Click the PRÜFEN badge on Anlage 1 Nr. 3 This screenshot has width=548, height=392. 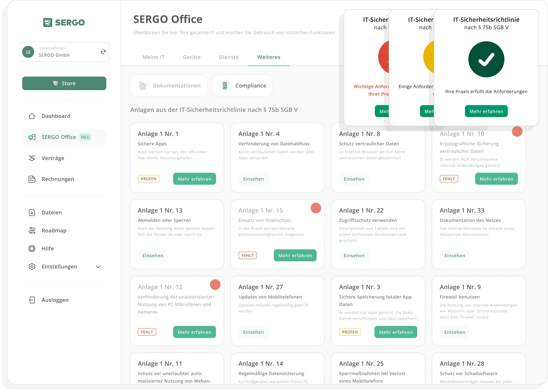point(350,332)
